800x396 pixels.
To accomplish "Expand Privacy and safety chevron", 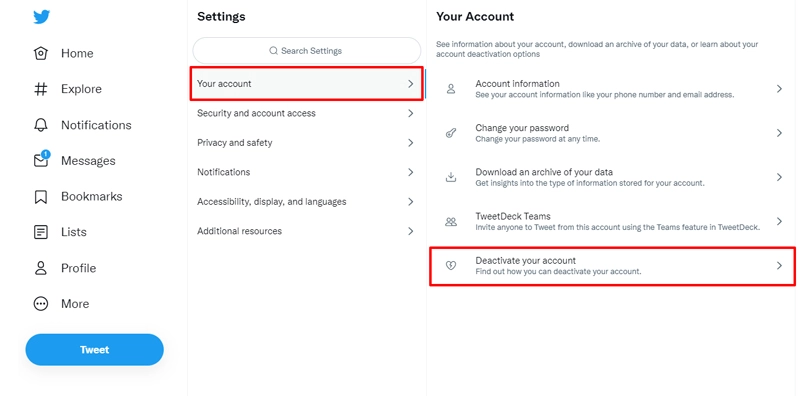I will (411, 143).
